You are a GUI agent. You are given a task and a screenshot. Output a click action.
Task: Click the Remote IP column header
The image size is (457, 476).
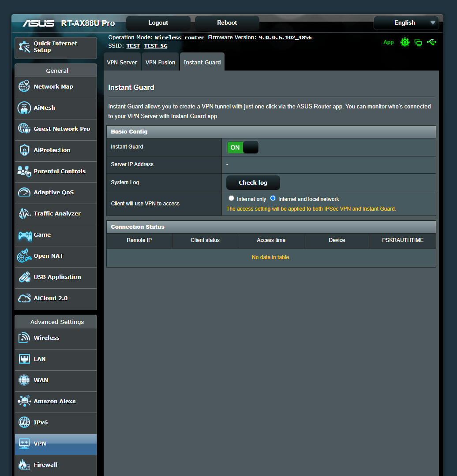click(139, 240)
